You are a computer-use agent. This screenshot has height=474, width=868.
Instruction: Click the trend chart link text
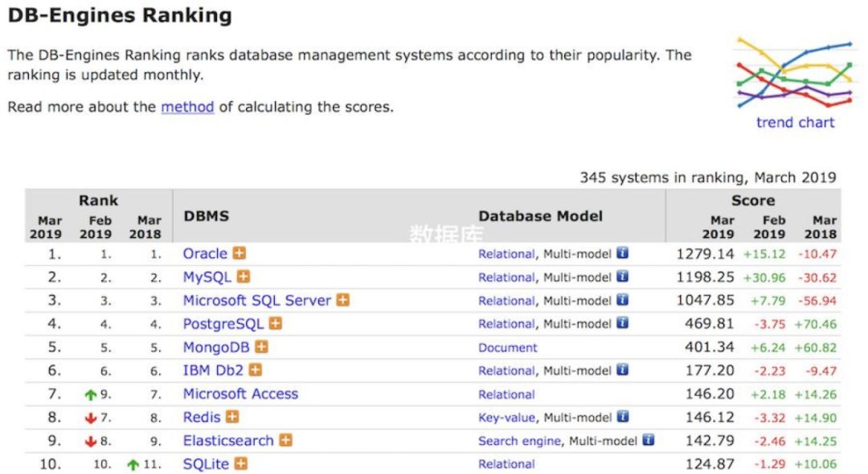click(795, 122)
